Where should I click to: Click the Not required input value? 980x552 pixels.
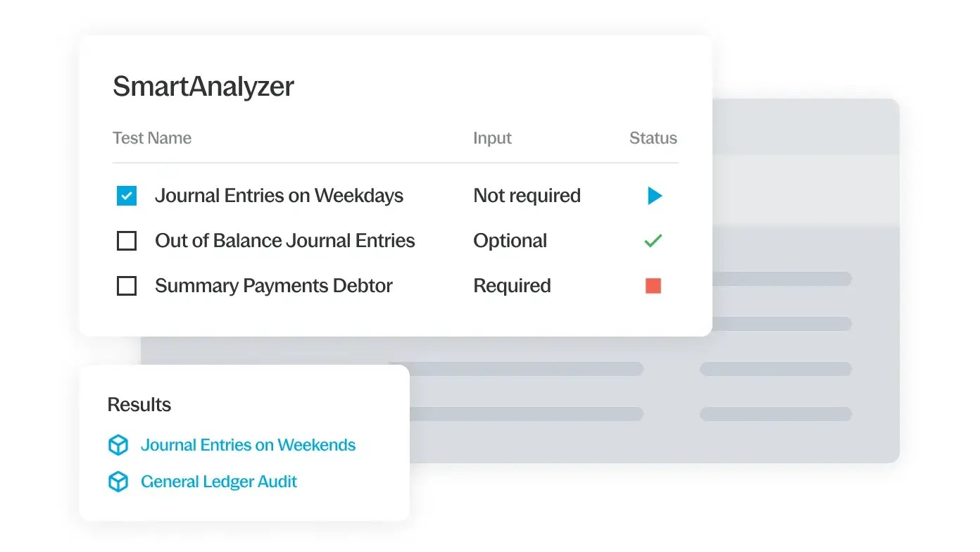click(527, 196)
